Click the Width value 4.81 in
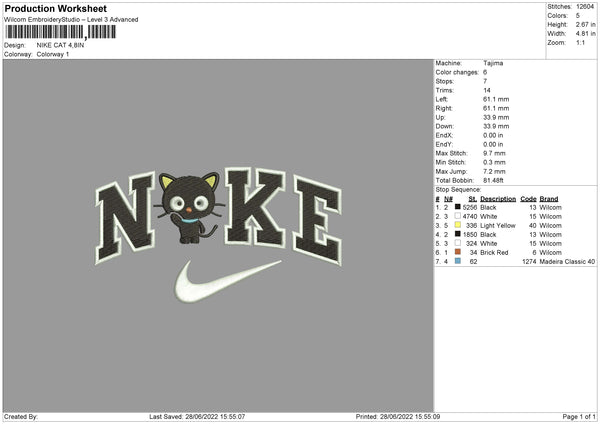This screenshot has height=424, width=600. click(585, 34)
